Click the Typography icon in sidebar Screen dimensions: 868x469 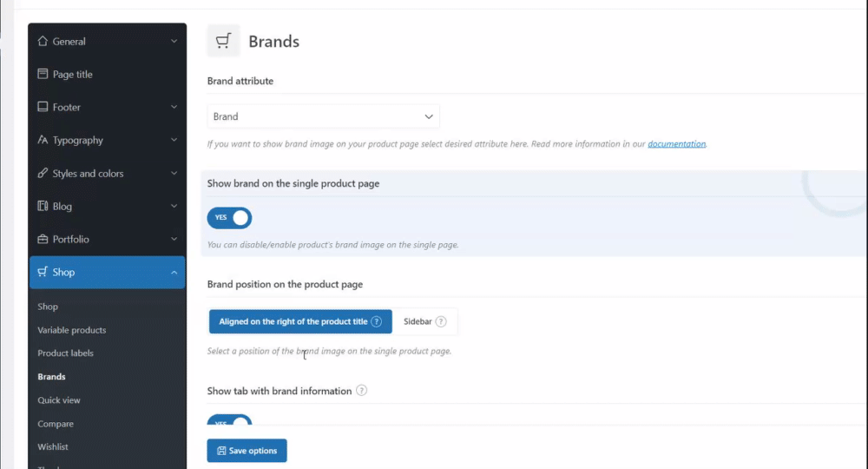43,140
